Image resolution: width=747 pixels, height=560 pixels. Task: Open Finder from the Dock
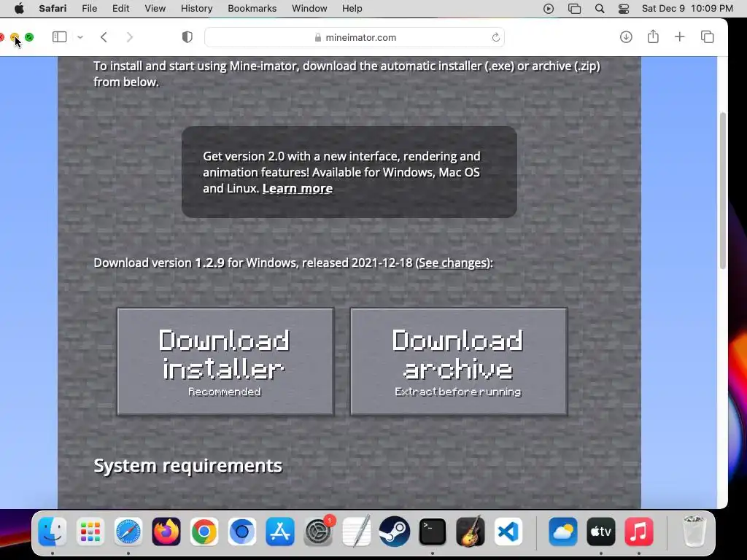coord(52,532)
